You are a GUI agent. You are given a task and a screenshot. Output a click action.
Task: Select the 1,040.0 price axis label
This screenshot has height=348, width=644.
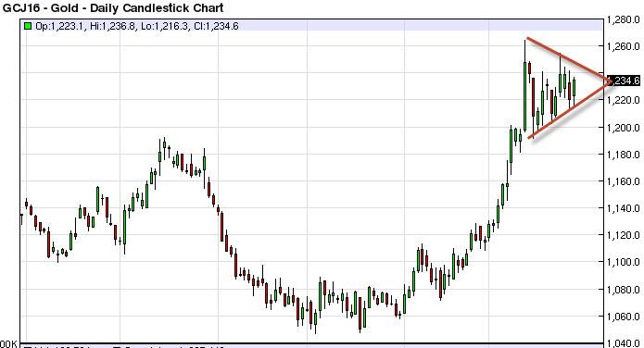(x=623, y=343)
